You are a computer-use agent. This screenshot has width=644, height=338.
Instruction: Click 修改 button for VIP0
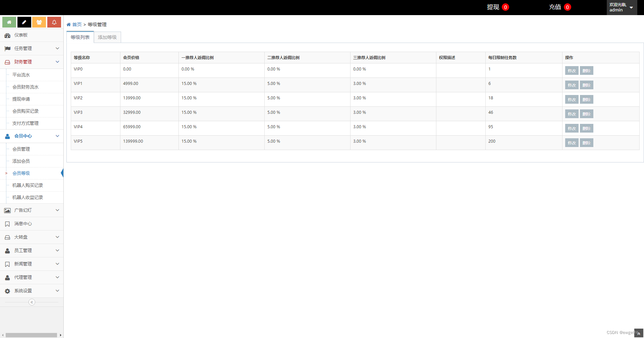[572, 70]
